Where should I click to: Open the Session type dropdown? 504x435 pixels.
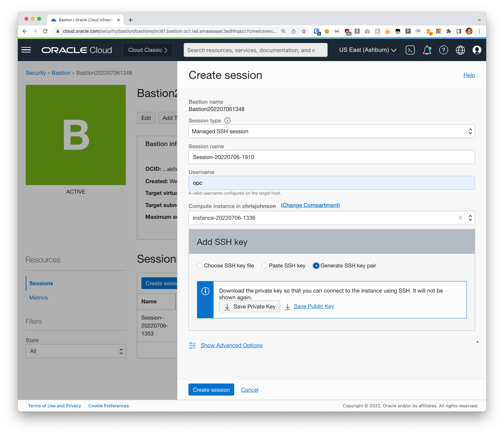click(x=331, y=131)
